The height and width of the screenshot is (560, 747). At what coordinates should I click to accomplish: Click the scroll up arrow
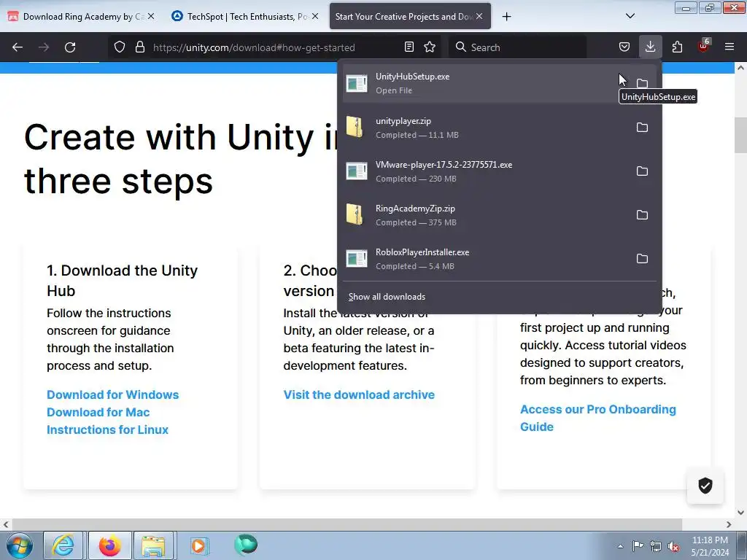740,68
